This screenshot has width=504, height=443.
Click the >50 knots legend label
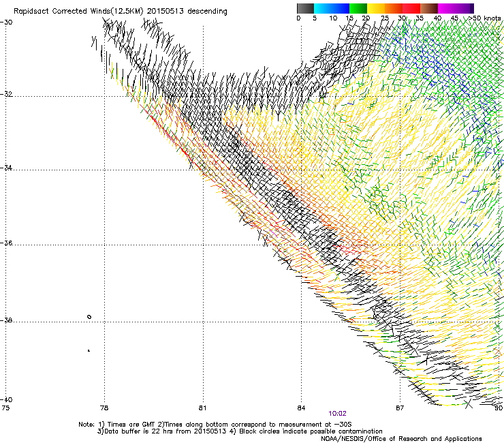click(x=485, y=18)
